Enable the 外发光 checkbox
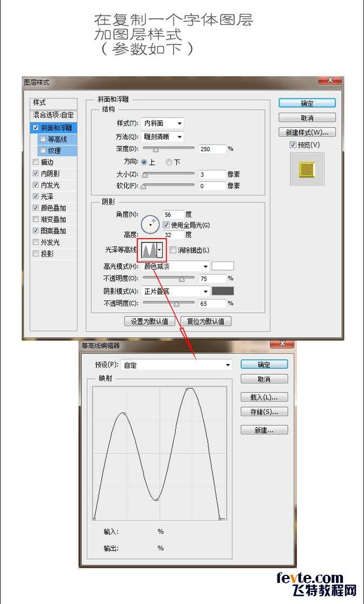 (36, 242)
